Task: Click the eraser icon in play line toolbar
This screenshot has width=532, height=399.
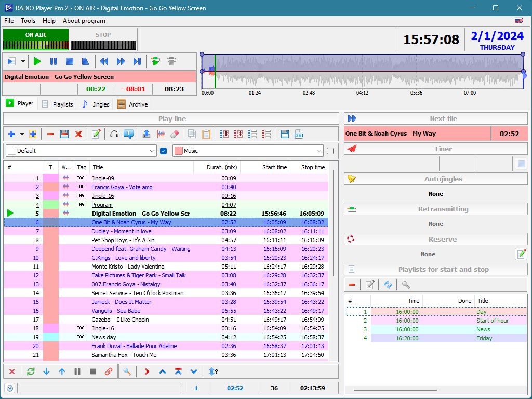Action: (175, 134)
